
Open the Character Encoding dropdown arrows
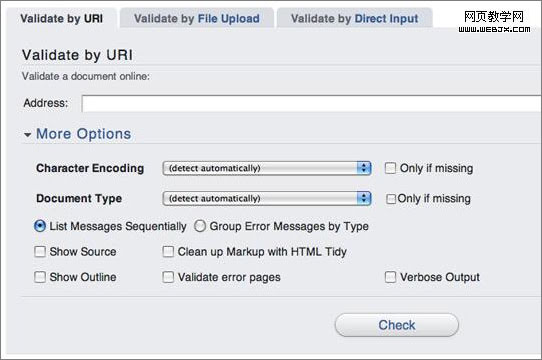coord(364,168)
